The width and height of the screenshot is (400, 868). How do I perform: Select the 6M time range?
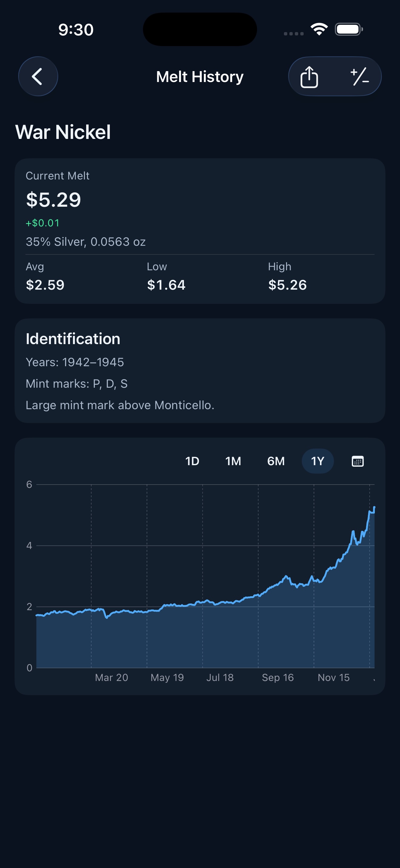(x=276, y=461)
